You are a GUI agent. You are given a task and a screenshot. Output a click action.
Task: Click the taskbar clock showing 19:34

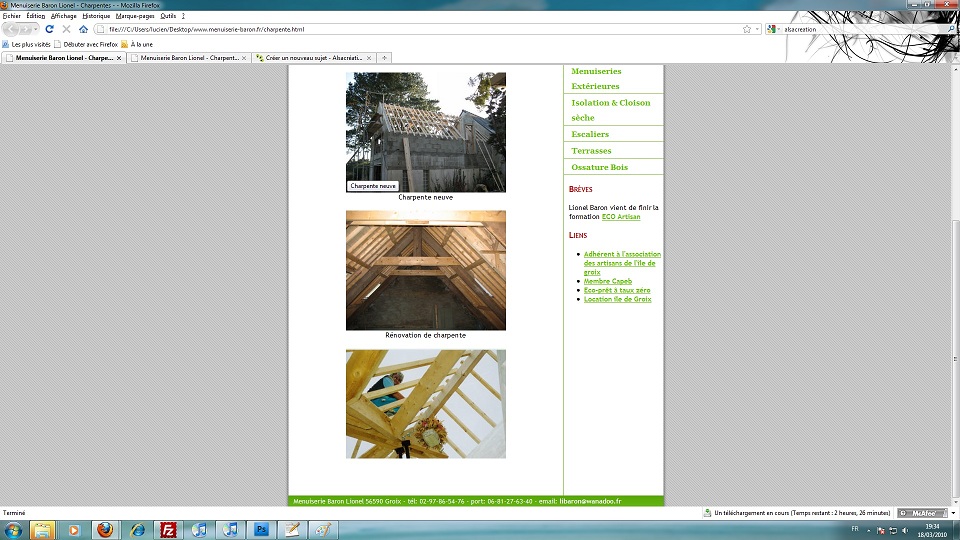932,530
